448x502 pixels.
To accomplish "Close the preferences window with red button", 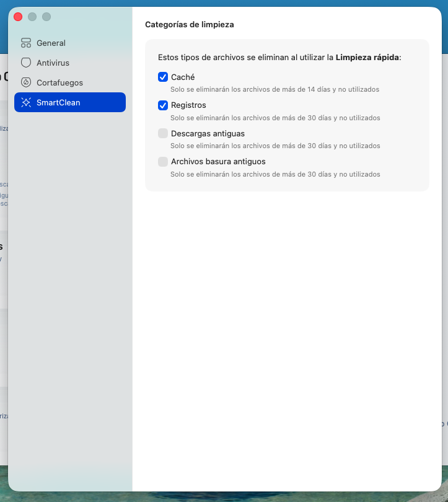I will coord(18,17).
